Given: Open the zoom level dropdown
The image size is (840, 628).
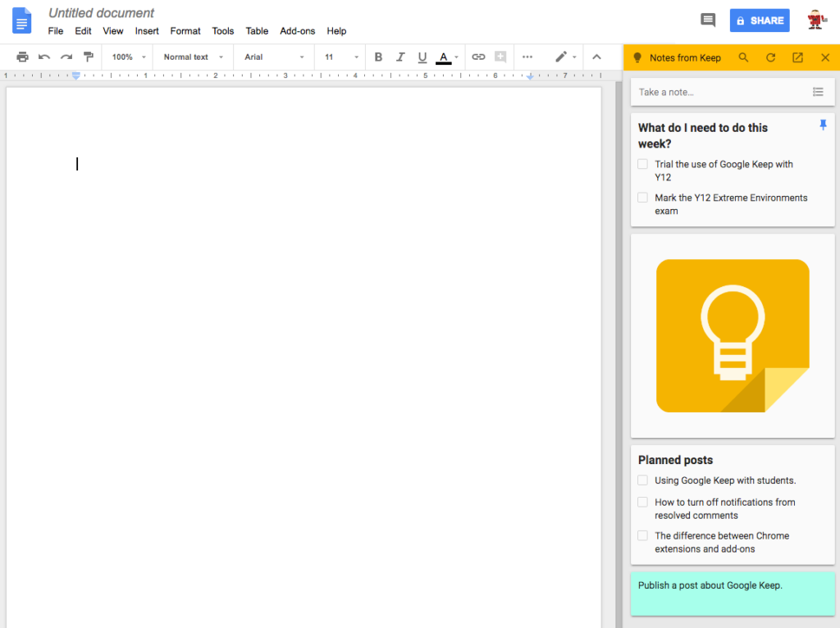Looking at the screenshot, I should pyautogui.click(x=127, y=57).
